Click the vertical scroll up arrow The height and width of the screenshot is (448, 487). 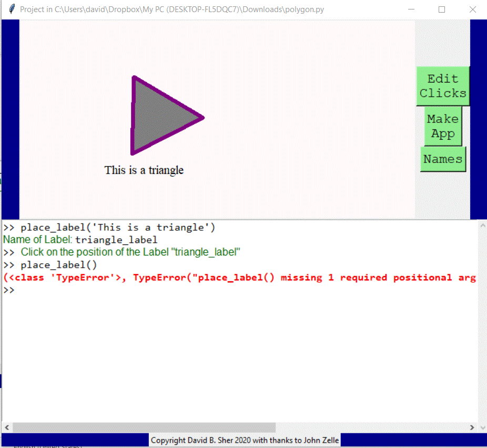(483, 226)
